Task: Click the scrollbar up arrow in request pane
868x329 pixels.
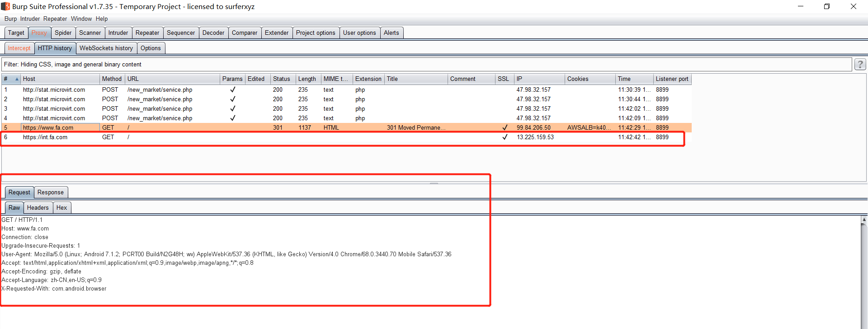Action: pyautogui.click(x=864, y=220)
